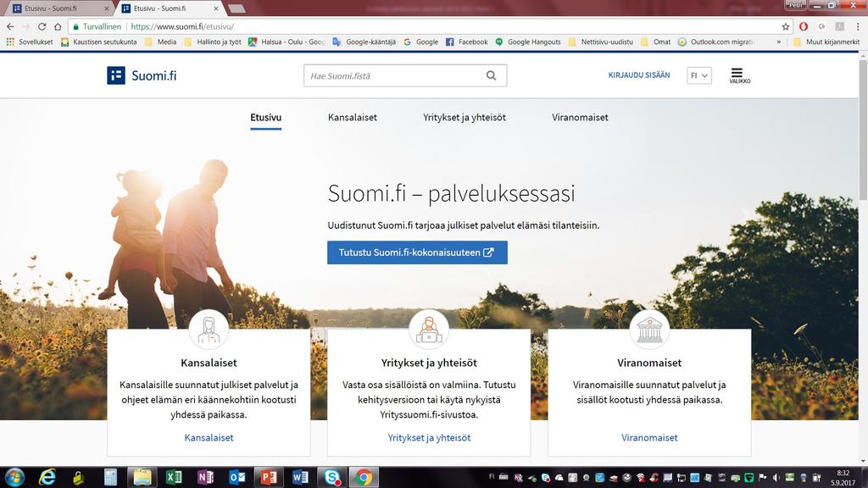868x488 pixels.
Task: Click the Viranomaiset card building icon
Action: point(649,330)
